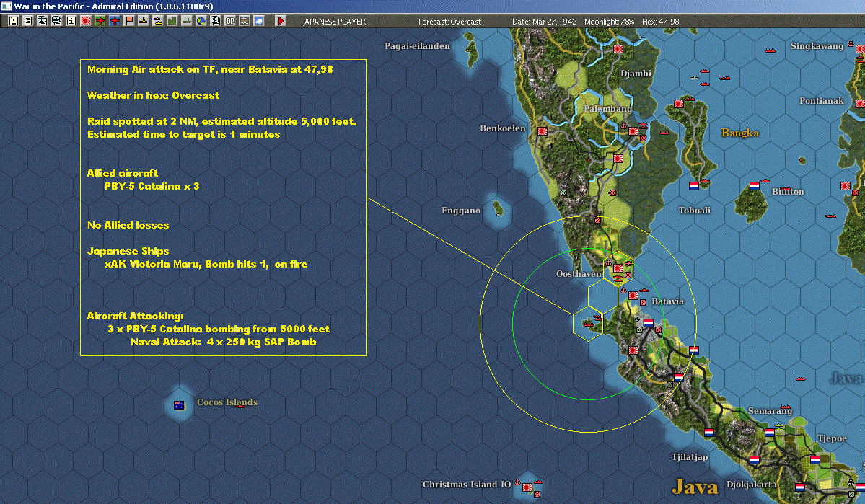Click the railway track toolbar icon
The image size is (865, 504).
[x=244, y=21]
